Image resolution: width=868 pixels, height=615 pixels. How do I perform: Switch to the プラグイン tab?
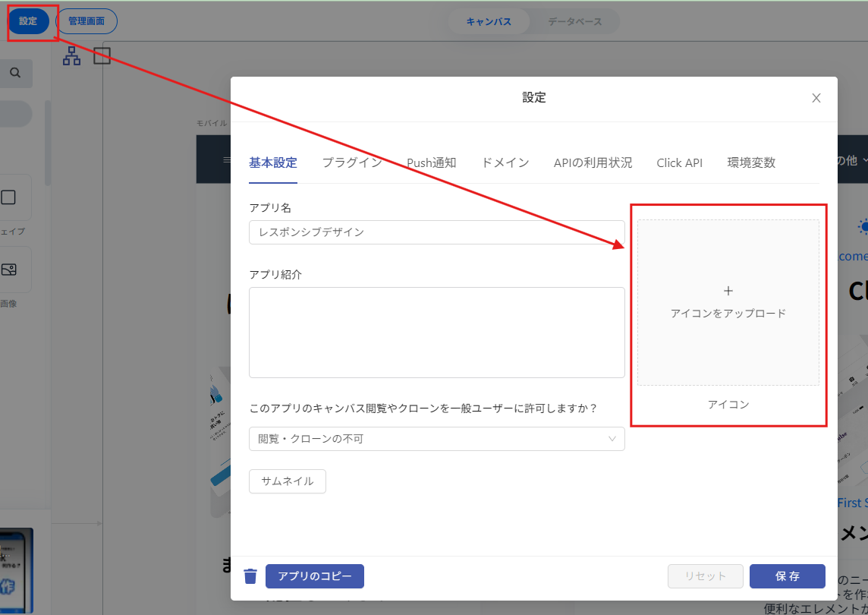351,162
